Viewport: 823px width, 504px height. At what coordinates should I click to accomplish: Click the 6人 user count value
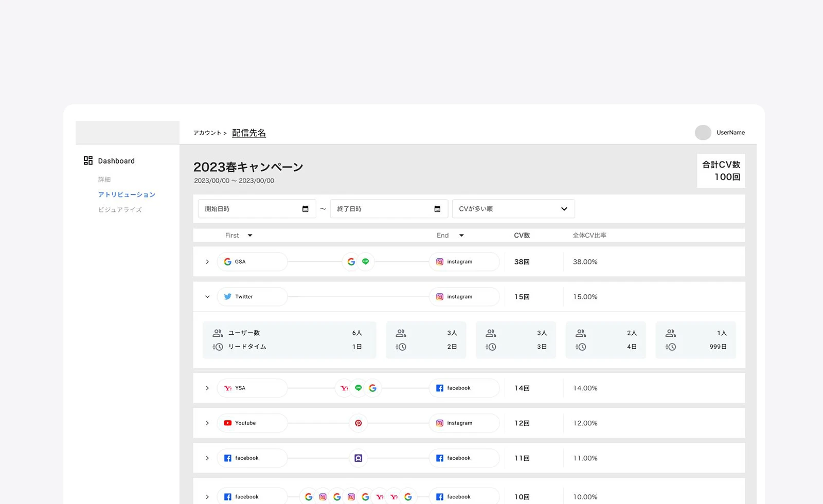[357, 333]
